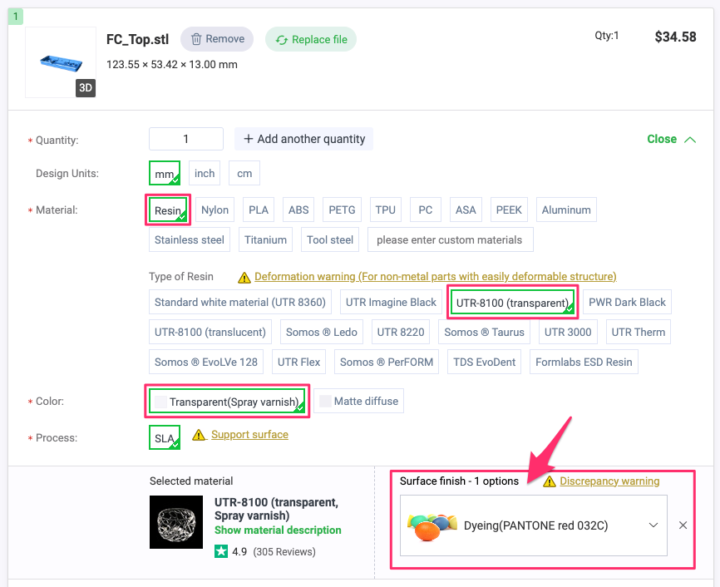Open the Dyeing surface finish dropdown
The image size is (720, 587).
pyautogui.click(x=653, y=525)
